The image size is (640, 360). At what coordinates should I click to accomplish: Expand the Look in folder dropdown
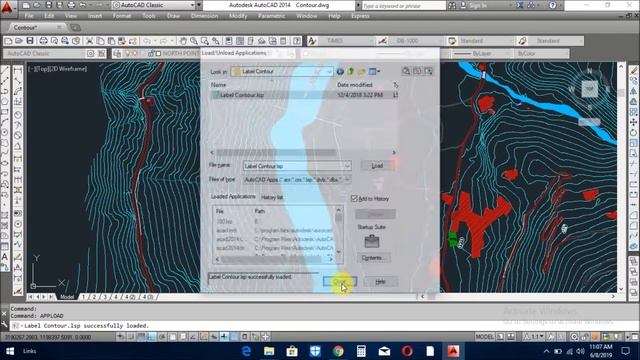click(329, 71)
